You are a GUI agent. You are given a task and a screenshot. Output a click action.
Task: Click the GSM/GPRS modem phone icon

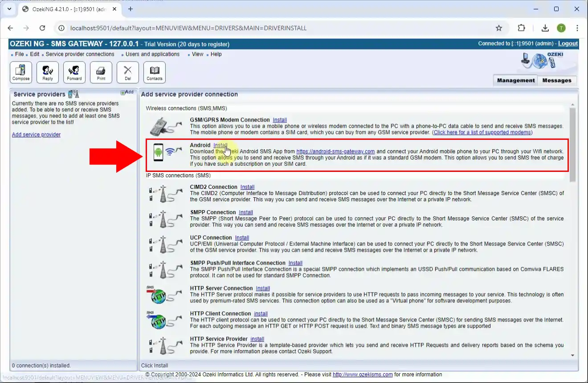pos(165,126)
